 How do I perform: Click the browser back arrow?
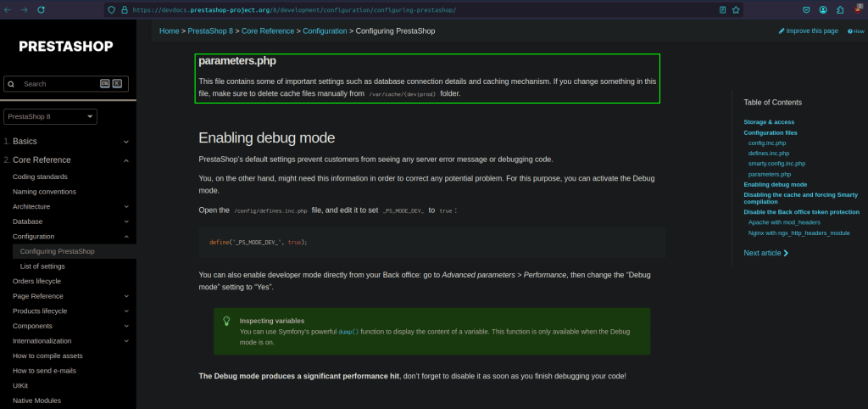(x=8, y=9)
